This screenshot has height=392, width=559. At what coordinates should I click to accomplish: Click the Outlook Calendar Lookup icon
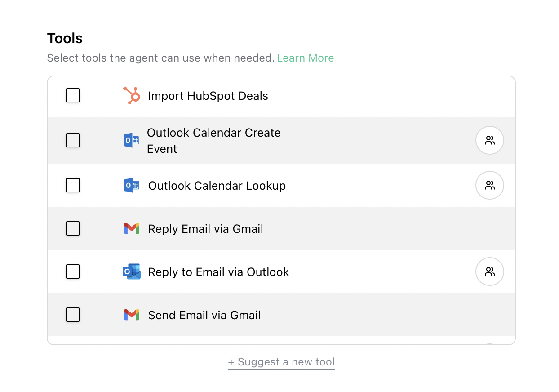pos(131,185)
